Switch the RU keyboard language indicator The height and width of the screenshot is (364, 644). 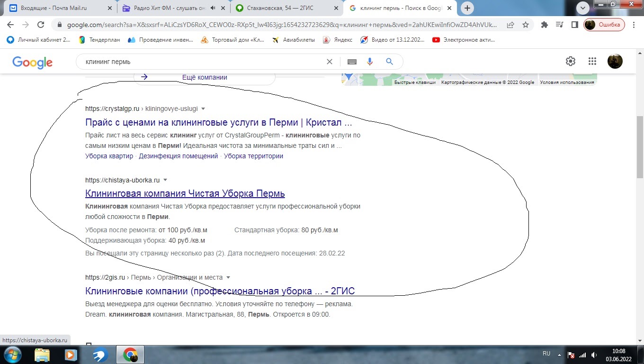click(546, 354)
